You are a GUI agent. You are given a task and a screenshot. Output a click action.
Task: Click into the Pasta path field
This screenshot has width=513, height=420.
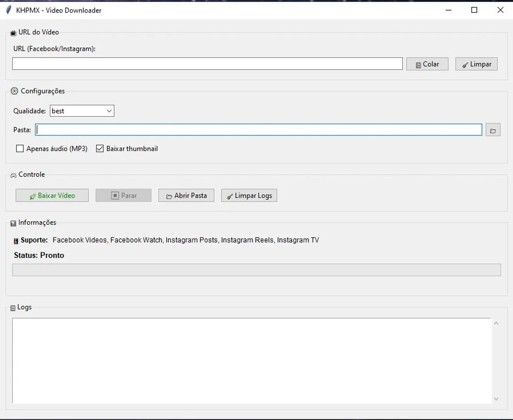pyautogui.click(x=258, y=130)
